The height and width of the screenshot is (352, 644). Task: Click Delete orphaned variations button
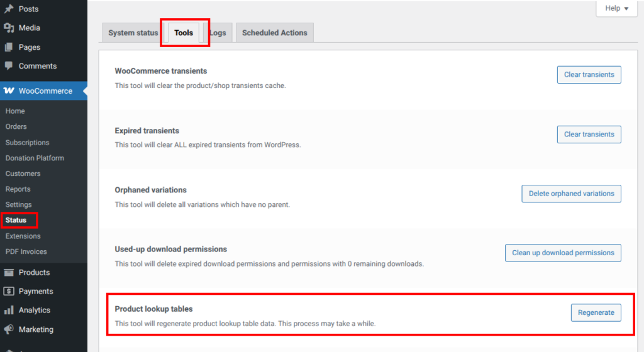pos(571,194)
